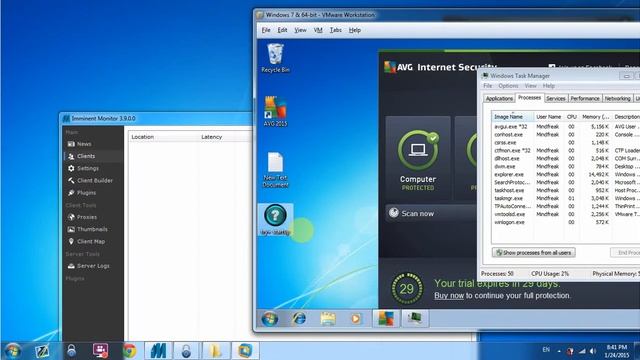This screenshot has width=640, height=360.
Task: Launch Google Chrome from host taskbar
Action: click(129, 351)
